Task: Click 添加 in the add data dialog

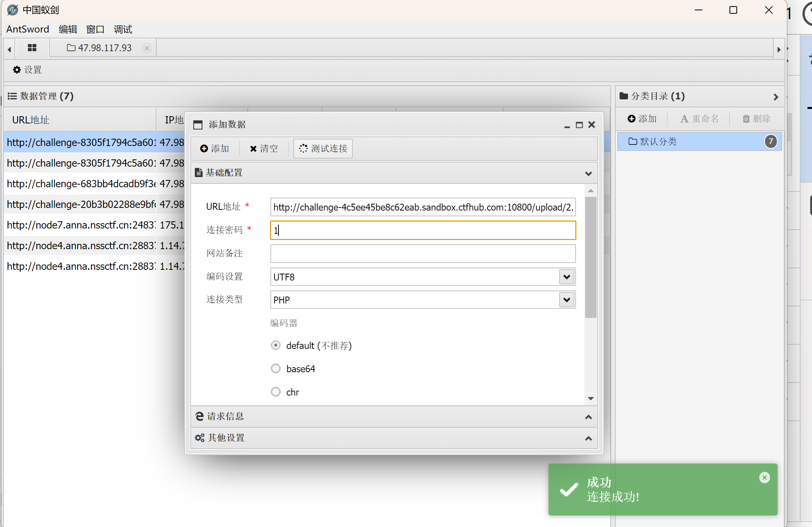Action: point(215,148)
